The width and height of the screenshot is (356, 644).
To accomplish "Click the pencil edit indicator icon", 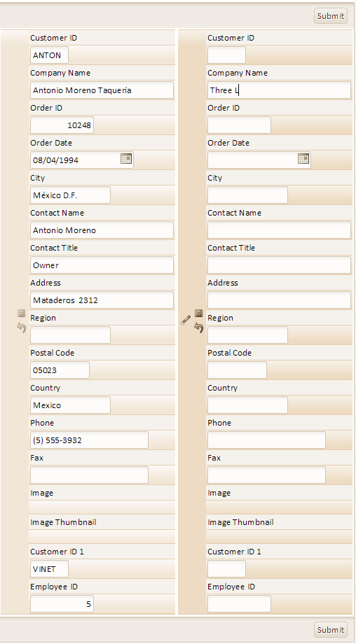I will pyautogui.click(x=186, y=320).
